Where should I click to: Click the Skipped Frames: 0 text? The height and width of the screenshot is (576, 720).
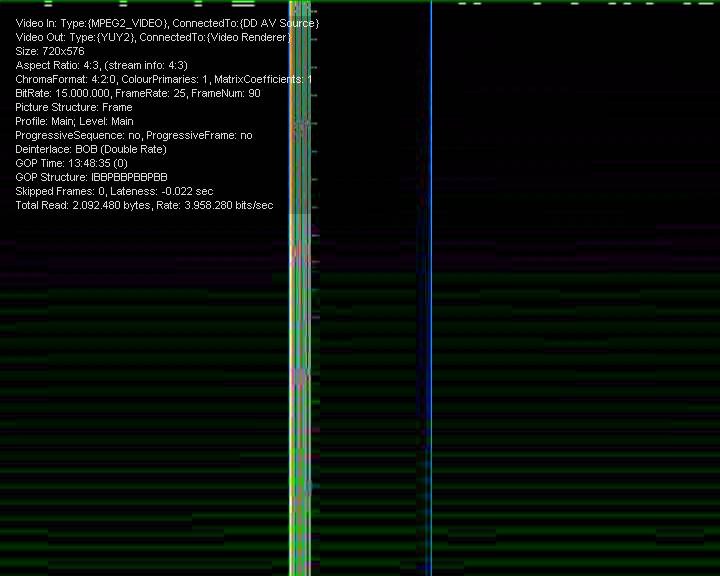click(x=60, y=191)
